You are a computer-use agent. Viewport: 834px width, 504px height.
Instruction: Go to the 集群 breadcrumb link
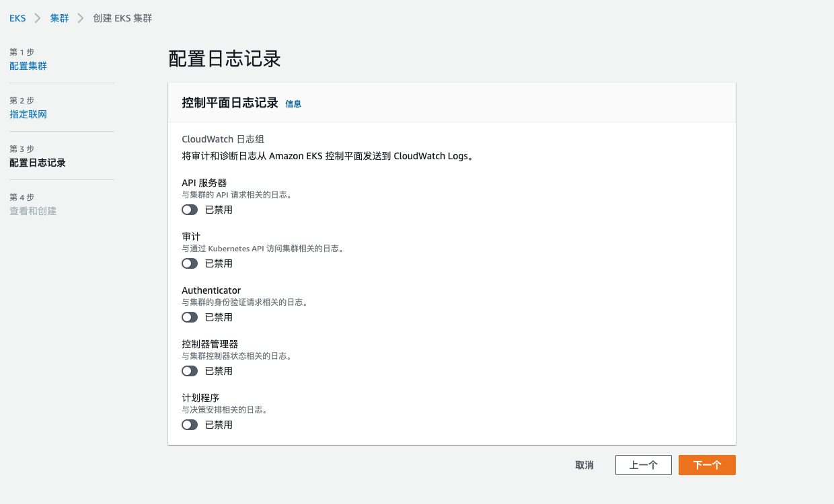pyautogui.click(x=59, y=18)
